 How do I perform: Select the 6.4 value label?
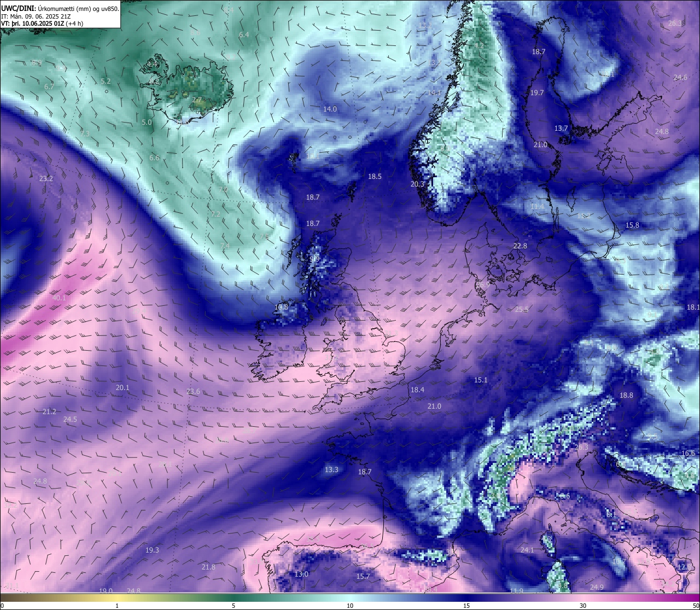[x=244, y=34]
